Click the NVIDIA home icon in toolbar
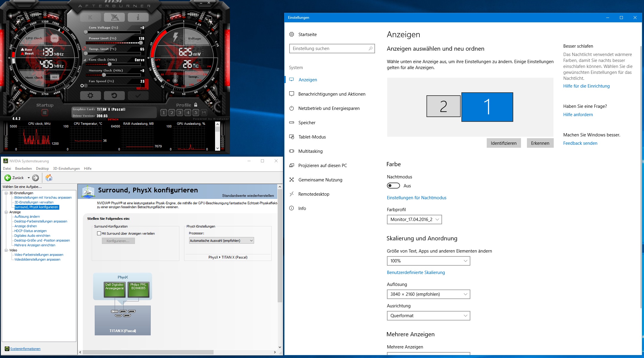Screen dimensions: 644x358 point(49,178)
